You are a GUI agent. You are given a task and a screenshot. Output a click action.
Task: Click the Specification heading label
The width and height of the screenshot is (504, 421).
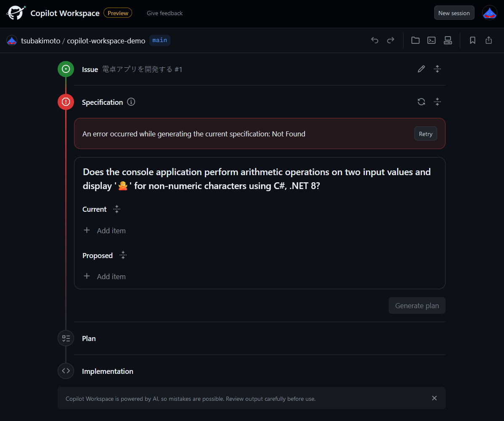[x=102, y=102]
